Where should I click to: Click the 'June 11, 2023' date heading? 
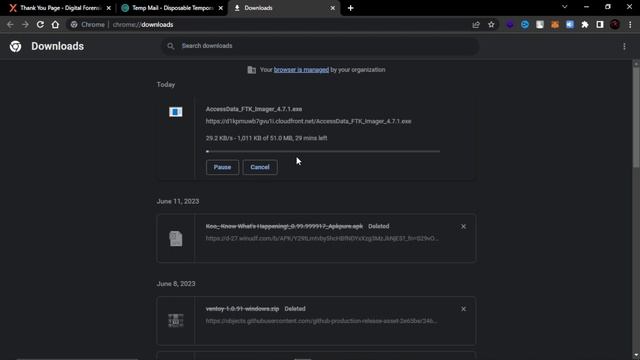tap(178, 202)
